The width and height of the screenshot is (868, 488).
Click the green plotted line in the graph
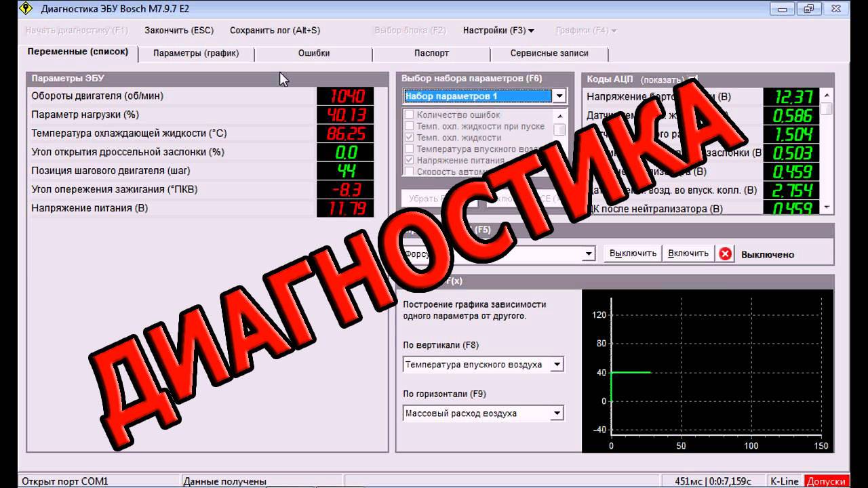point(631,372)
